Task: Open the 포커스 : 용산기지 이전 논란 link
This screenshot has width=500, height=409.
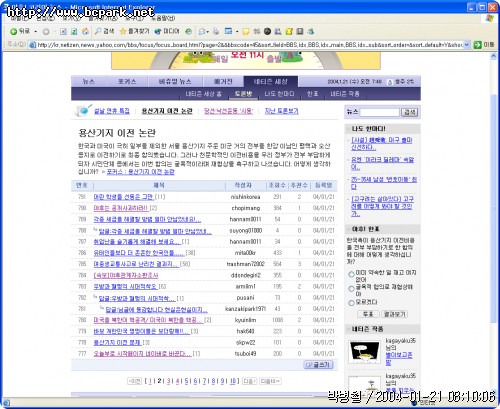Action: (x=140, y=172)
